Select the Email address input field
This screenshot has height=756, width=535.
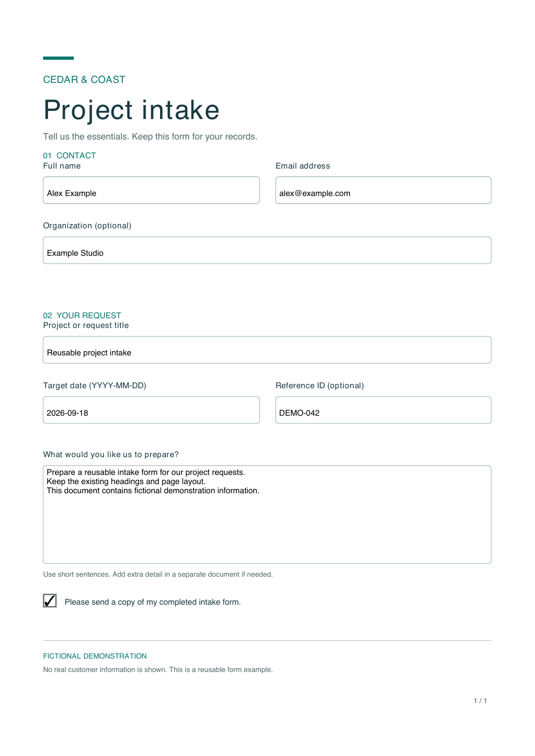(x=383, y=190)
